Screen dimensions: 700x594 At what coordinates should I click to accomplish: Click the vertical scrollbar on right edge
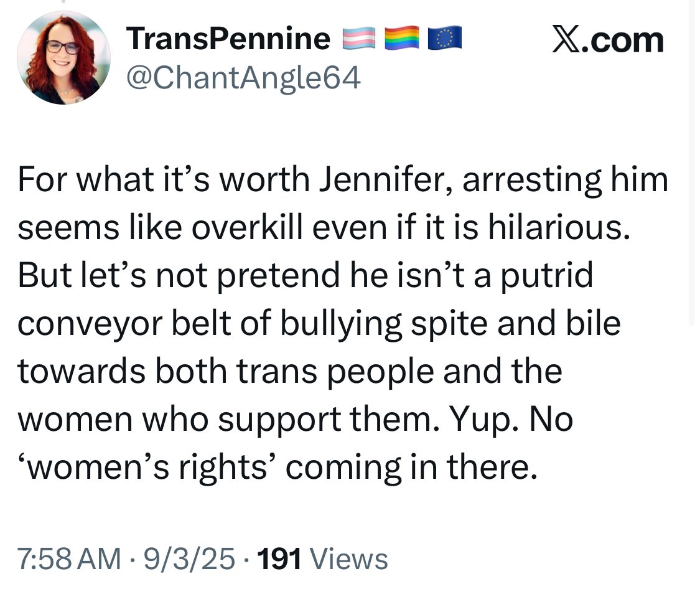click(693, 162)
